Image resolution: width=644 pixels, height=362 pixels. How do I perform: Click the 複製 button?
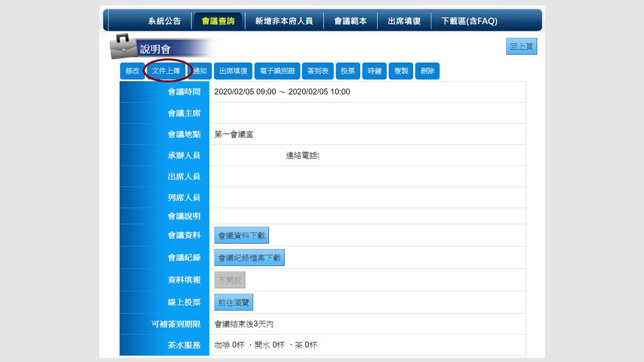[401, 71]
